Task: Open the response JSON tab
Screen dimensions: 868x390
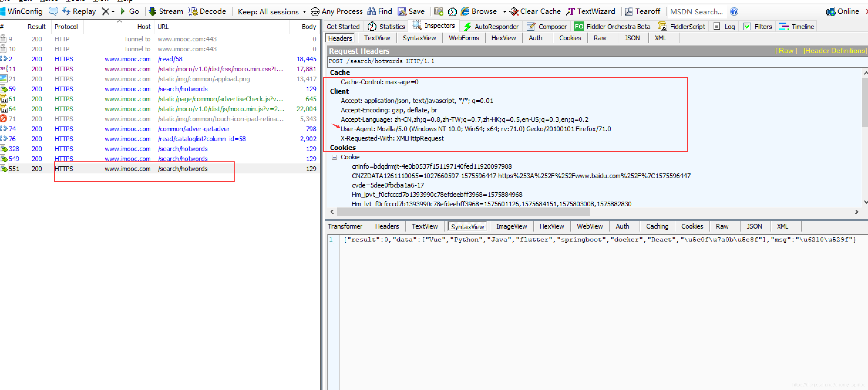Action: pyautogui.click(x=754, y=226)
